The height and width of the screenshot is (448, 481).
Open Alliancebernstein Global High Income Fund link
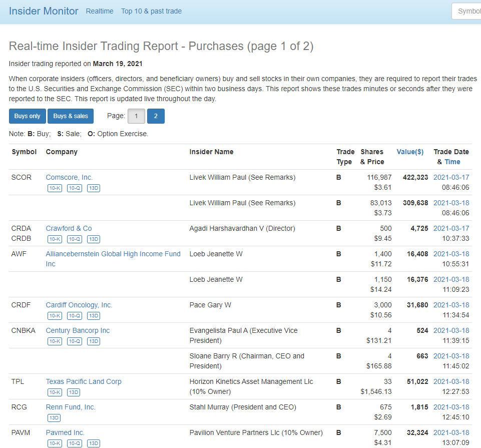pos(113,259)
